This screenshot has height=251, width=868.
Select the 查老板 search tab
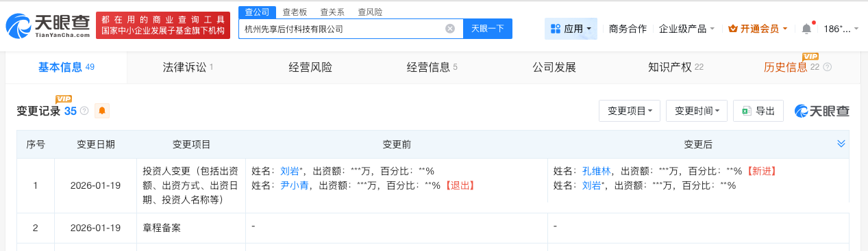[295, 12]
